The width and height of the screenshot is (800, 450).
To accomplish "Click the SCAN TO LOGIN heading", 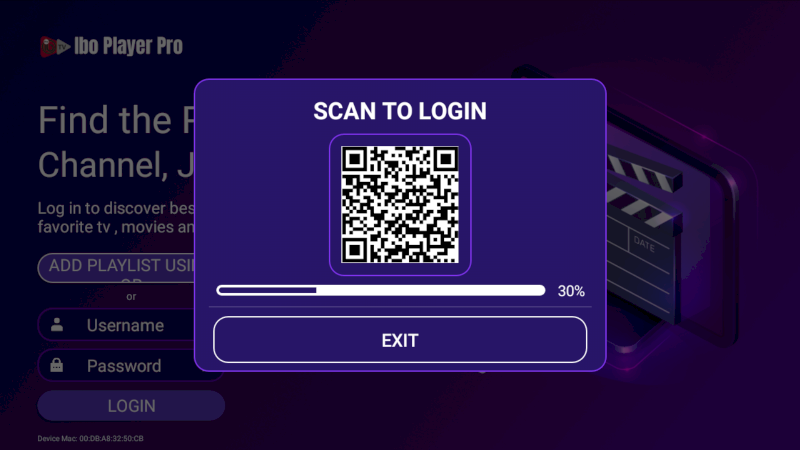I will click(x=400, y=111).
